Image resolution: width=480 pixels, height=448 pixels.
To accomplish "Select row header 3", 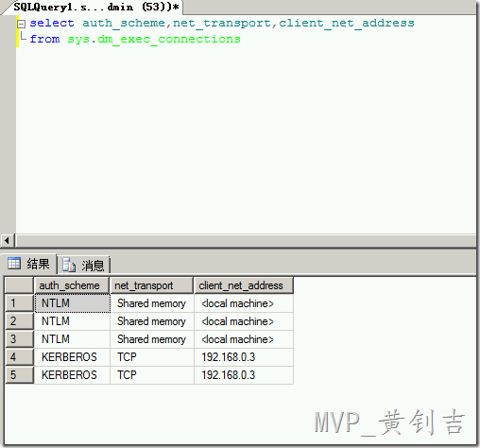I will pos(20,339).
